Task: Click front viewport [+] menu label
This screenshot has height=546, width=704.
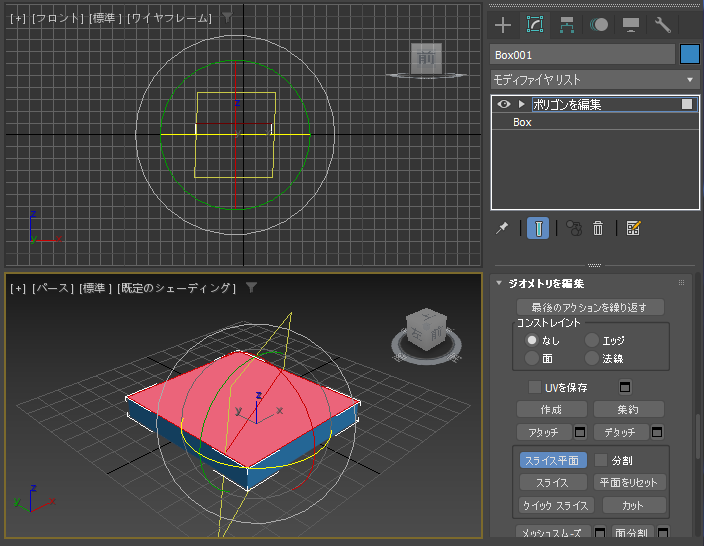Action: (x=18, y=18)
